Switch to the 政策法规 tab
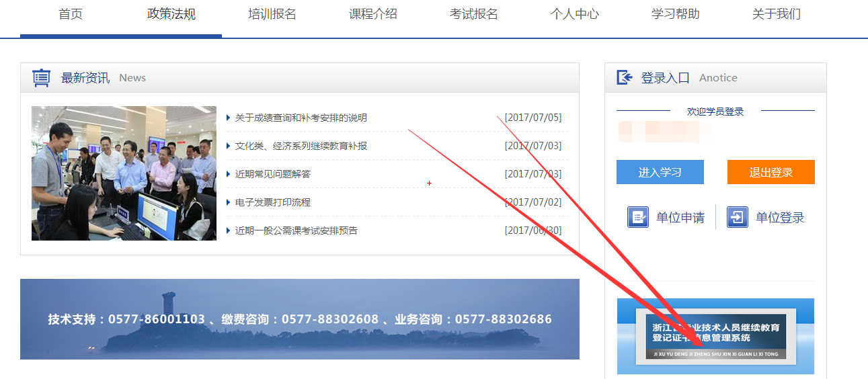This screenshot has width=868, height=379. (x=171, y=14)
